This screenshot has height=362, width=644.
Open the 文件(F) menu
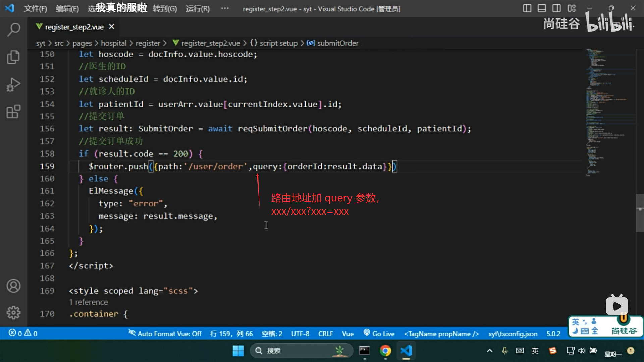[35, 9]
